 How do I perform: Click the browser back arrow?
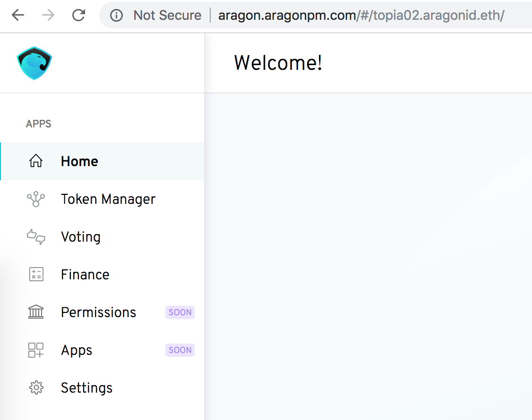click(x=18, y=15)
